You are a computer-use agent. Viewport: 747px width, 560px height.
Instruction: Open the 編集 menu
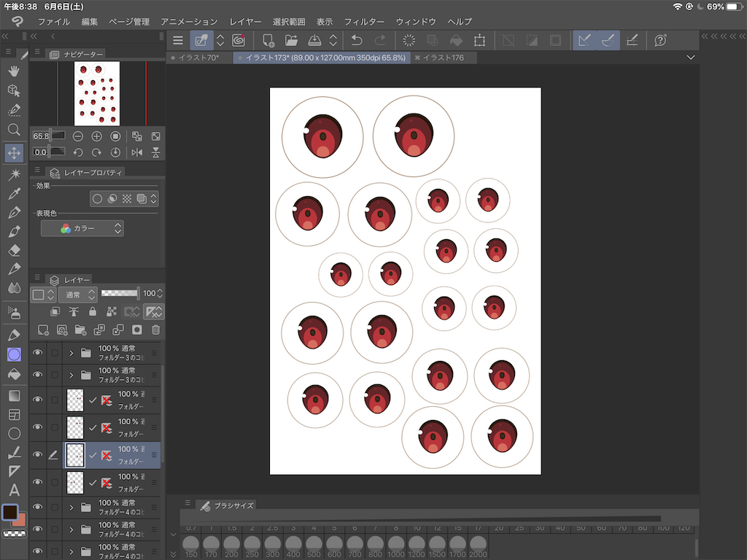pyautogui.click(x=89, y=21)
